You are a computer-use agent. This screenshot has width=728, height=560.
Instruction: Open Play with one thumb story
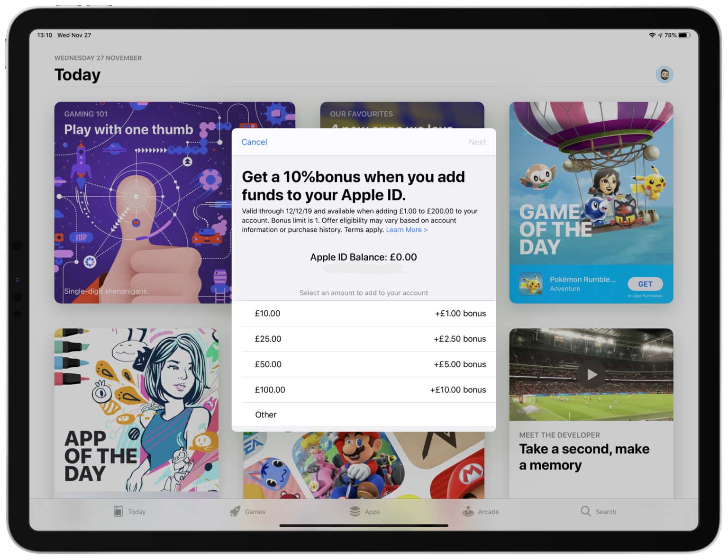click(142, 202)
